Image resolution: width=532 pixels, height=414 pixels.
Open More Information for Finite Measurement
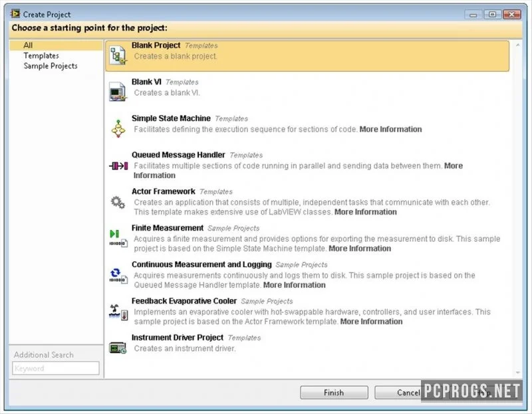point(360,249)
